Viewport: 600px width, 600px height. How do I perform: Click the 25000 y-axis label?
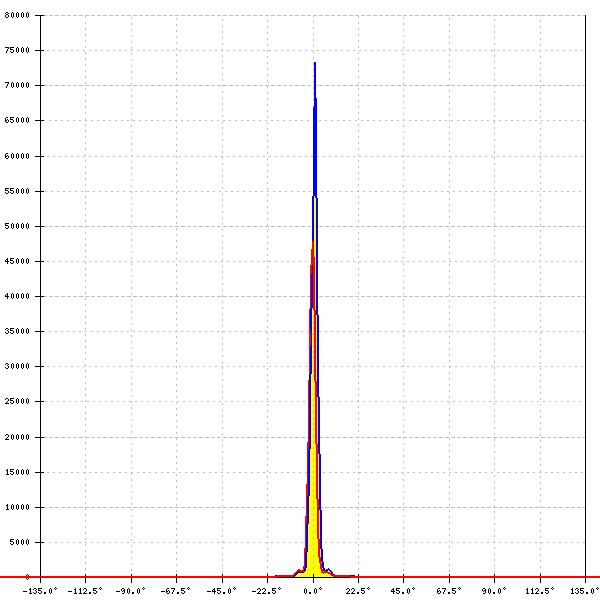coord(17,401)
